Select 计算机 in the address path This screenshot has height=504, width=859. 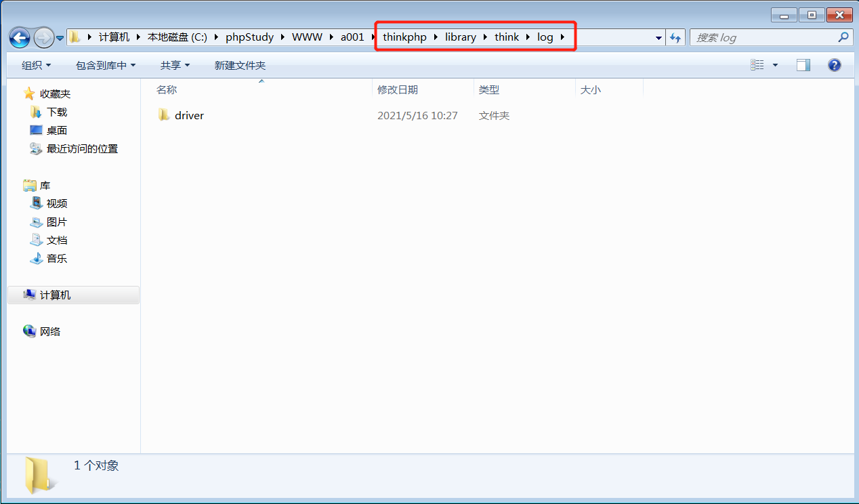coord(114,37)
